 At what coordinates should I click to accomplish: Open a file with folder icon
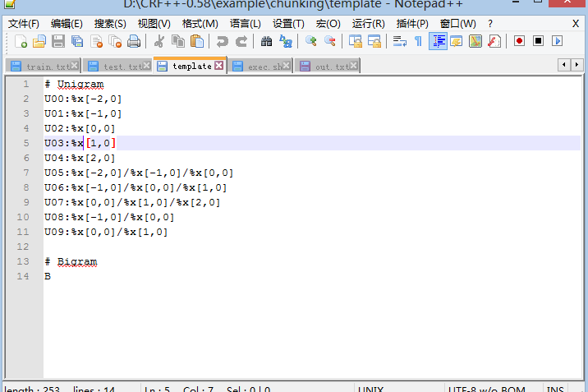click(39, 41)
